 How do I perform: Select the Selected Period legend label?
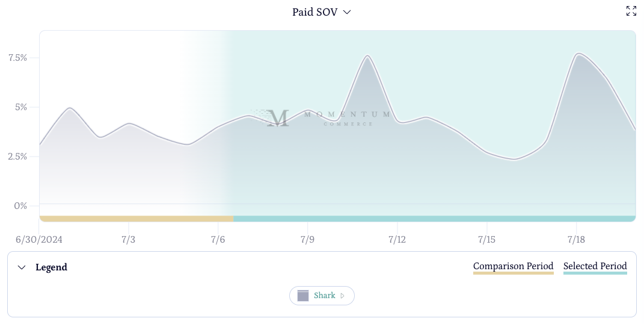[595, 266]
